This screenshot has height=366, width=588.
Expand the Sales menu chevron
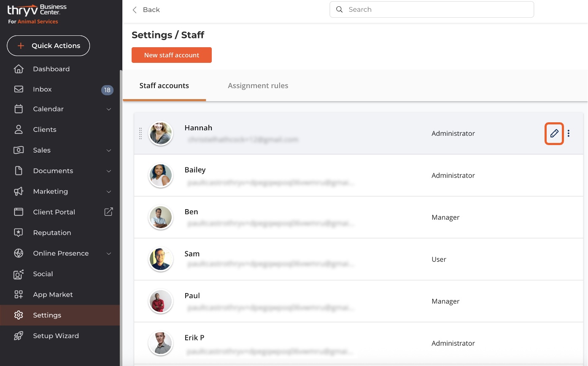click(x=109, y=151)
